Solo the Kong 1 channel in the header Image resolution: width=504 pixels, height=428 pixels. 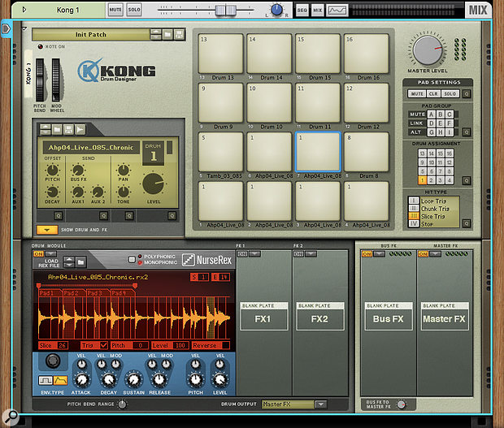[x=134, y=10]
